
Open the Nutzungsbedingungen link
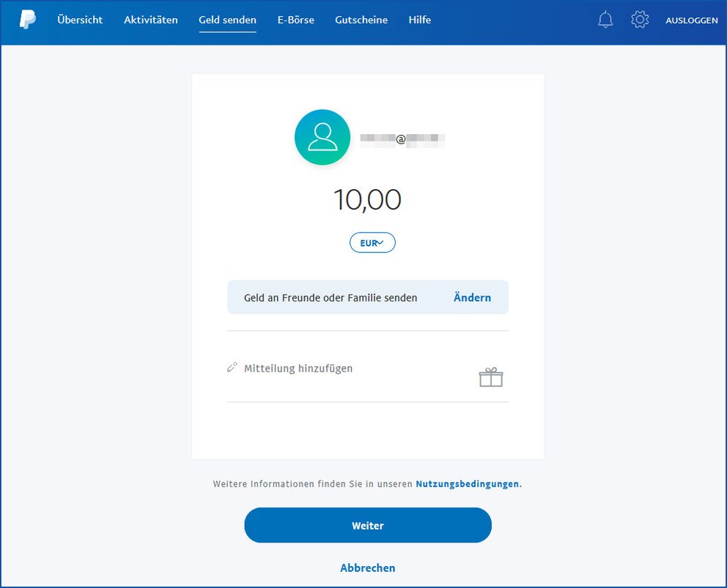click(x=468, y=484)
